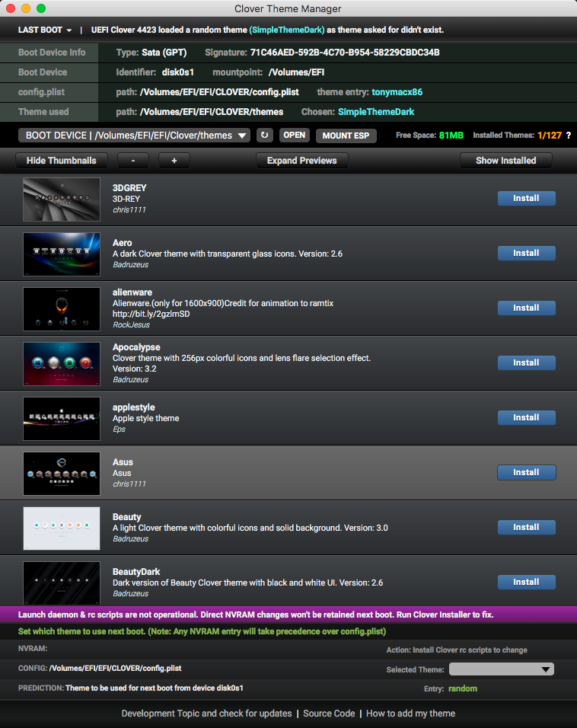Install the BeautyDark theme
577x728 pixels.
click(x=527, y=582)
